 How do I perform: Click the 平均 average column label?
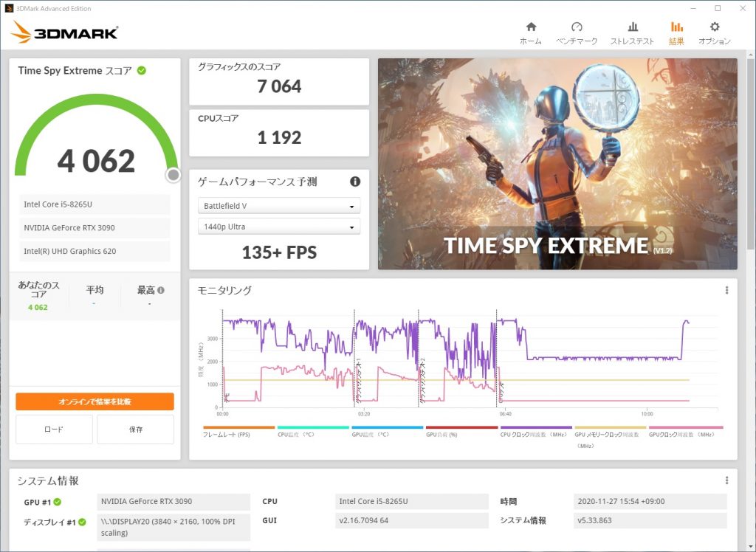(x=94, y=290)
